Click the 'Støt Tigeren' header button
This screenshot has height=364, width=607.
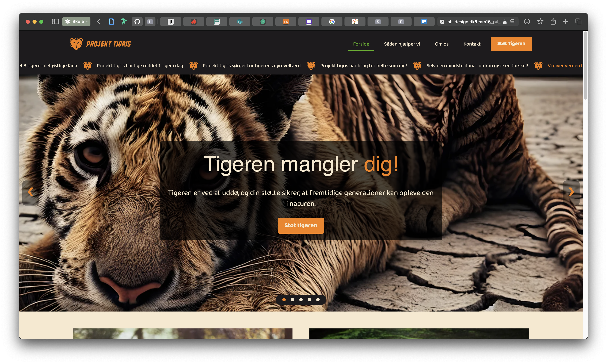click(x=511, y=44)
